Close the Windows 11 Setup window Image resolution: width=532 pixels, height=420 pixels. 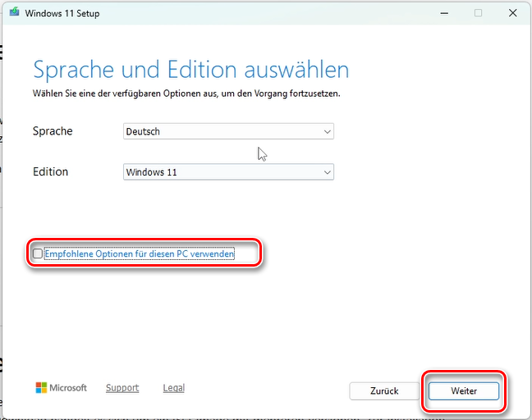[512, 13]
